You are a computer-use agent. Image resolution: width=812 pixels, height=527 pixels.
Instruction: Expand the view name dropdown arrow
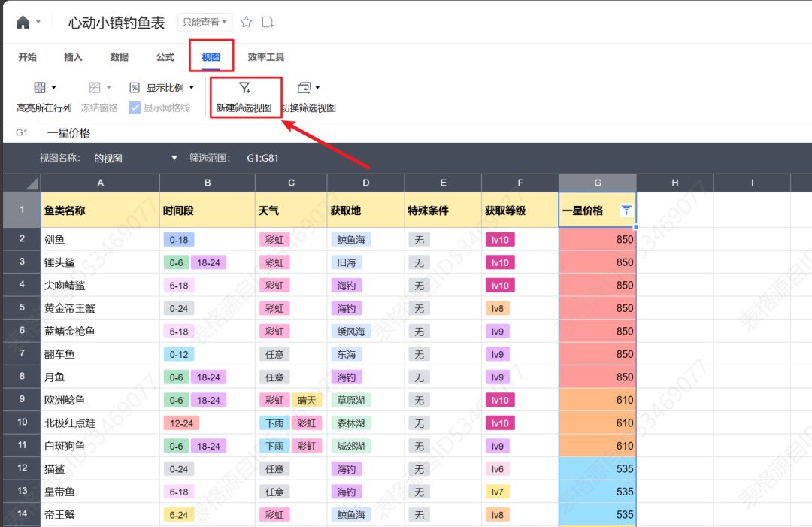[x=174, y=158]
